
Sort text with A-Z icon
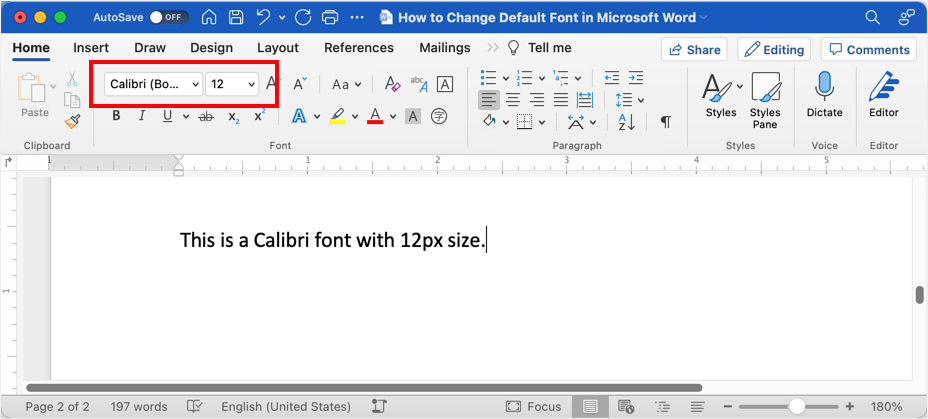tap(627, 122)
